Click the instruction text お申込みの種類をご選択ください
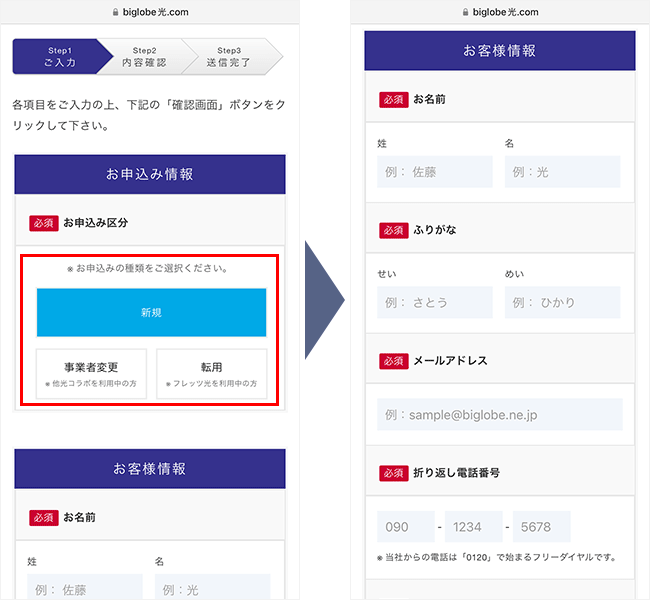 point(148,269)
